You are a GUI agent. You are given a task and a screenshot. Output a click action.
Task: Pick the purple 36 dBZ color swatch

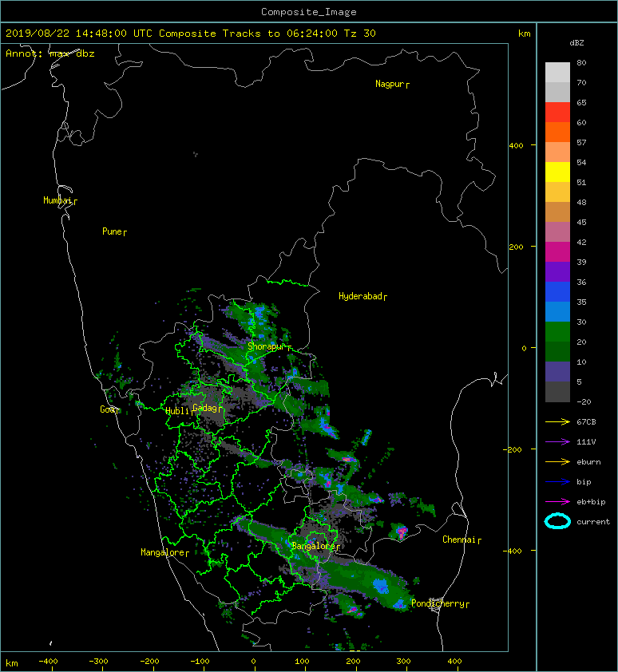coord(557,271)
